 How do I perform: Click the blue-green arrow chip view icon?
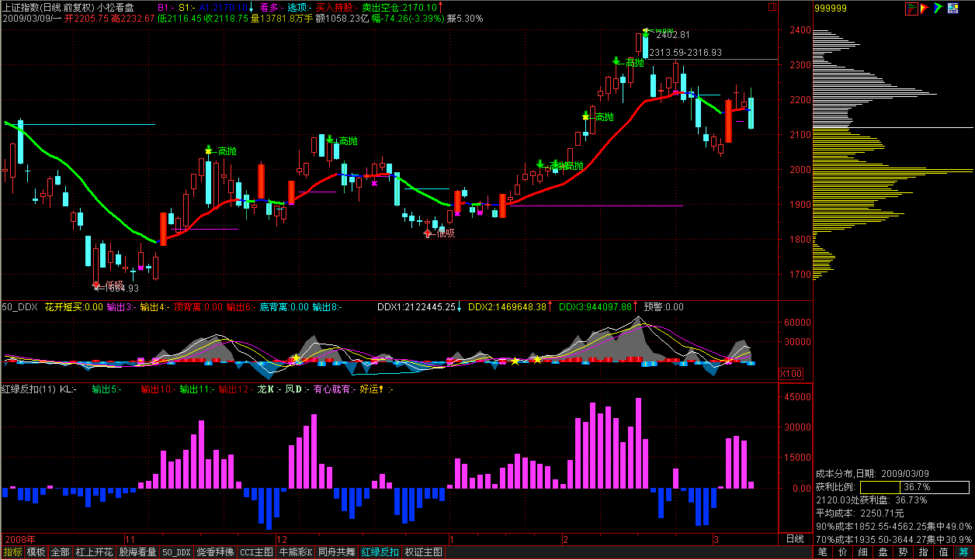tap(940, 8)
